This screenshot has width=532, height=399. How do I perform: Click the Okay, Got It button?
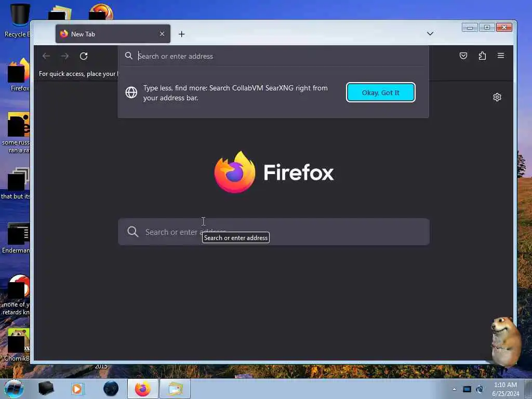(x=380, y=92)
